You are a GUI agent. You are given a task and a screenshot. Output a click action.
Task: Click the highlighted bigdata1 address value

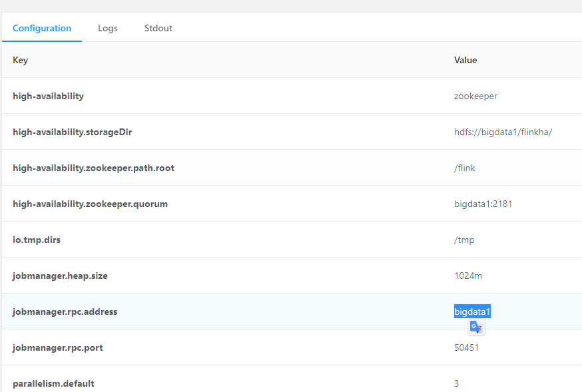pyautogui.click(x=472, y=311)
